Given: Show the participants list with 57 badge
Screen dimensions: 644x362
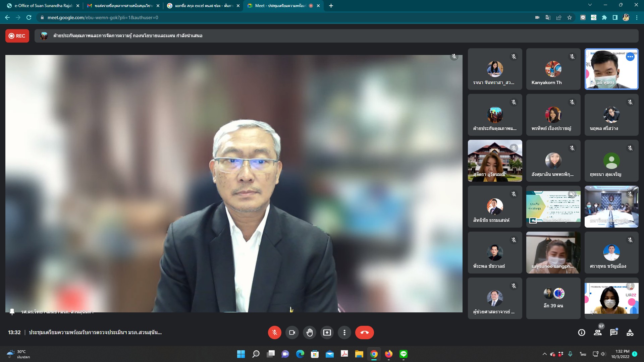Looking at the screenshot, I should tap(598, 333).
